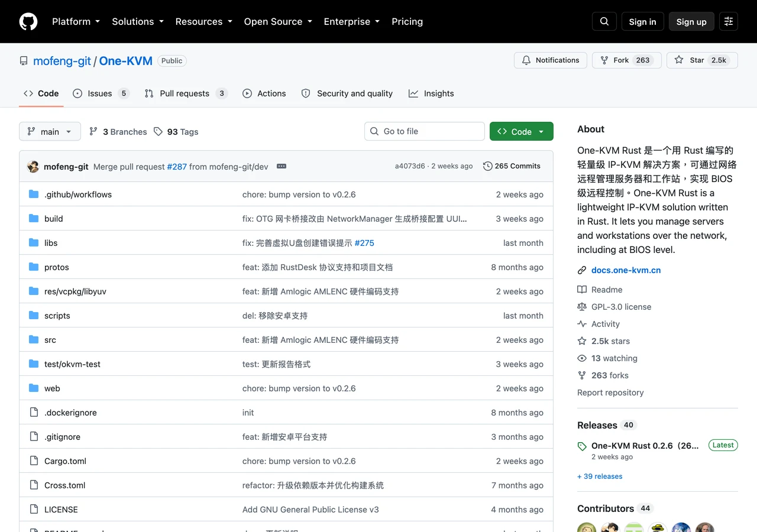Open issue #275 link in libs row
Screen dimensions: 757x532
point(364,243)
